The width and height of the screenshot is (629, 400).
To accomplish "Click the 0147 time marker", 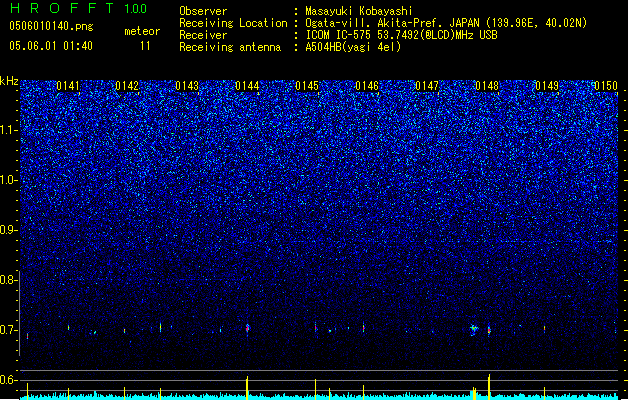I will point(427,86).
